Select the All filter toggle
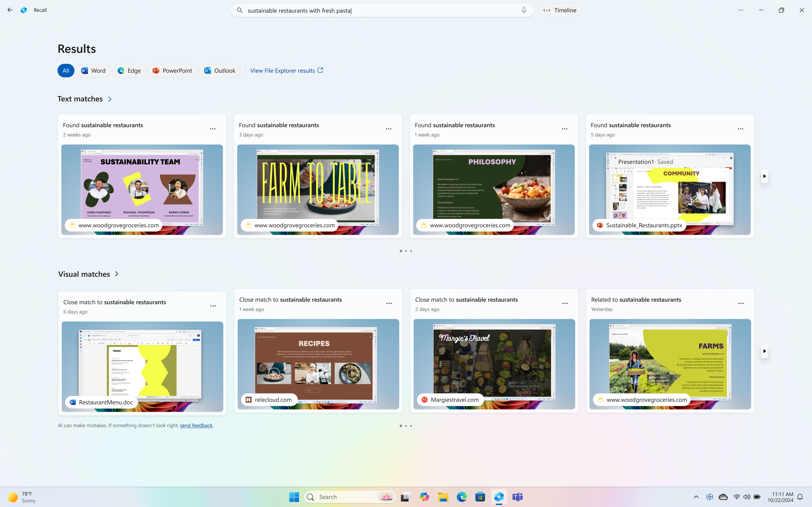The width and height of the screenshot is (812, 507). (65, 71)
